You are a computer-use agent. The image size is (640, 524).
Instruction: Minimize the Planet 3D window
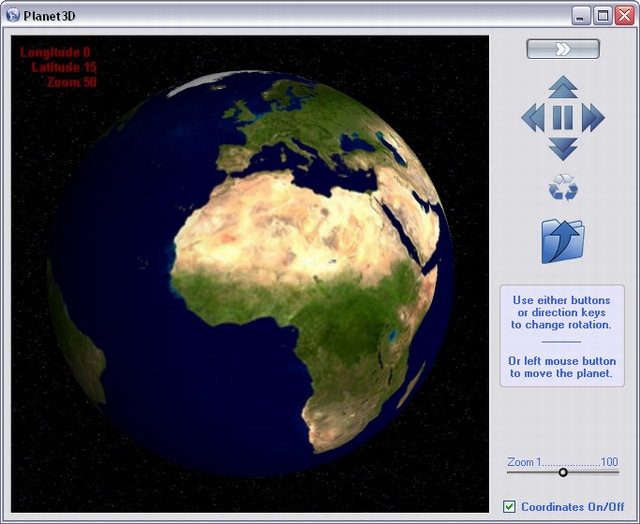point(580,16)
